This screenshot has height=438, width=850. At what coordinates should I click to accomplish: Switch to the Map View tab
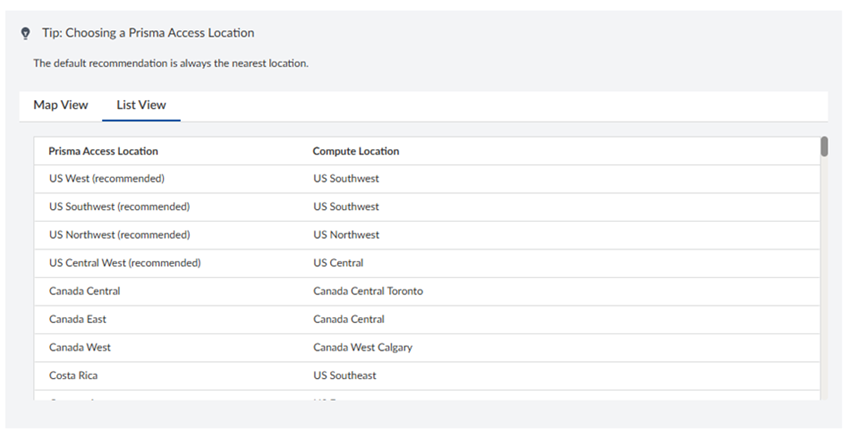click(x=61, y=105)
